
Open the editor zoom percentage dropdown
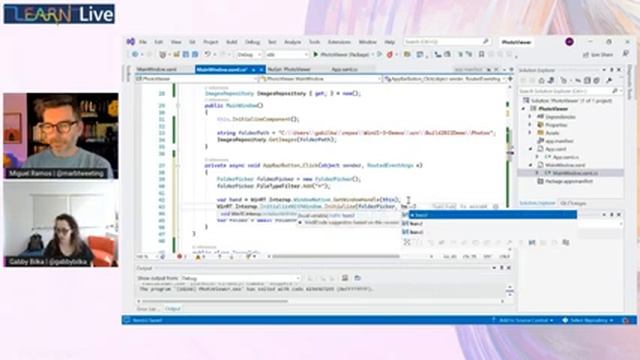coord(147,256)
